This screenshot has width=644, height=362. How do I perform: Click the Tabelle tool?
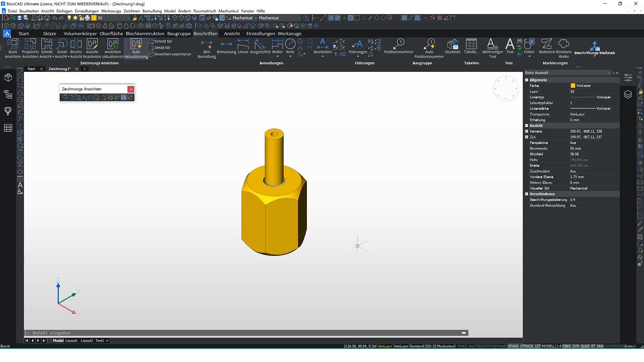(x=471, y=46)
